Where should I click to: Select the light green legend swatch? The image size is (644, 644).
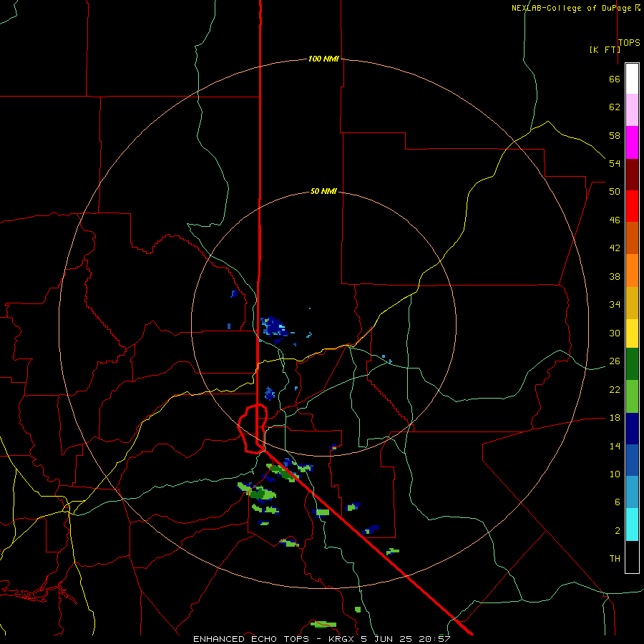click(632, 396)
